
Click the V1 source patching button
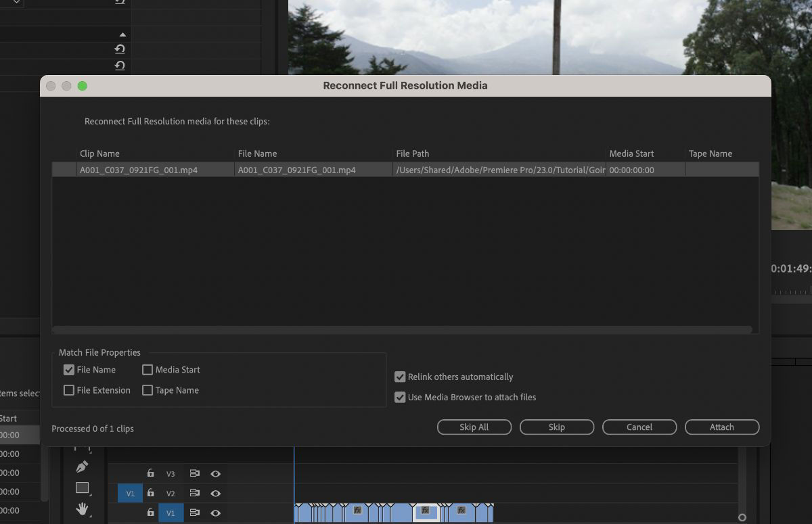130,493
